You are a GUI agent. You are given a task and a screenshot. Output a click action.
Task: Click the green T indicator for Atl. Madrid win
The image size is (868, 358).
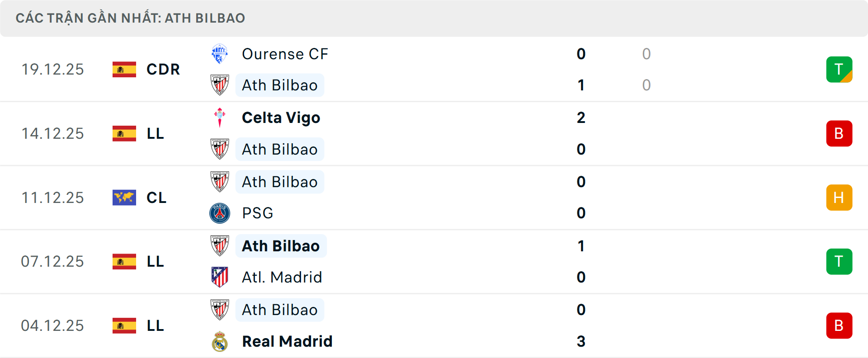point(839,261)
